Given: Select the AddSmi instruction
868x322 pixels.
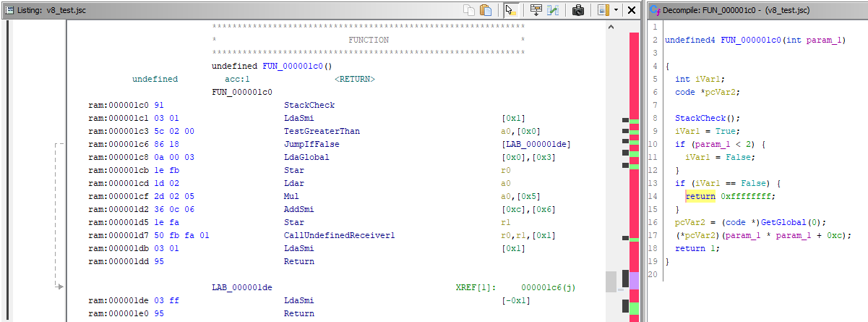Looking at the screenshot, I should (299, 209).
